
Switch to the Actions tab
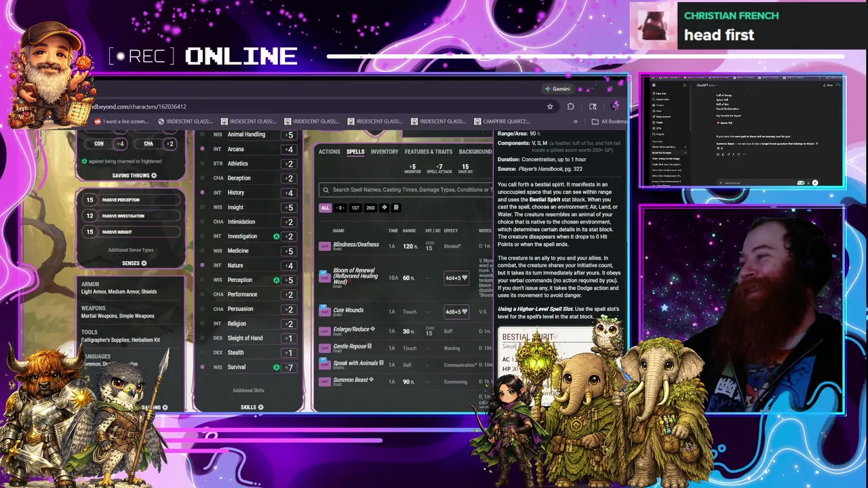pos(329,152)
